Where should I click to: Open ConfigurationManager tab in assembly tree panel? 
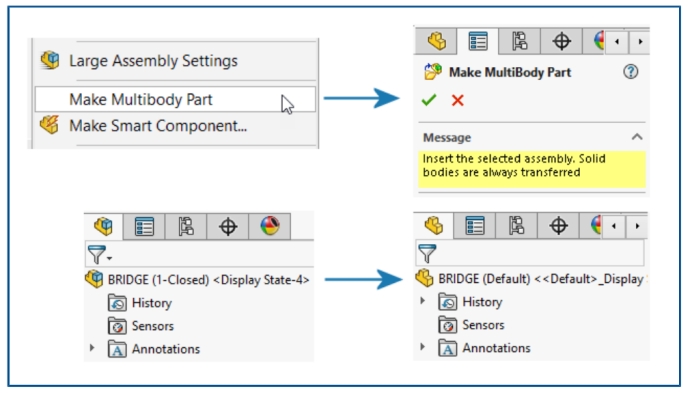coord(186,227)
